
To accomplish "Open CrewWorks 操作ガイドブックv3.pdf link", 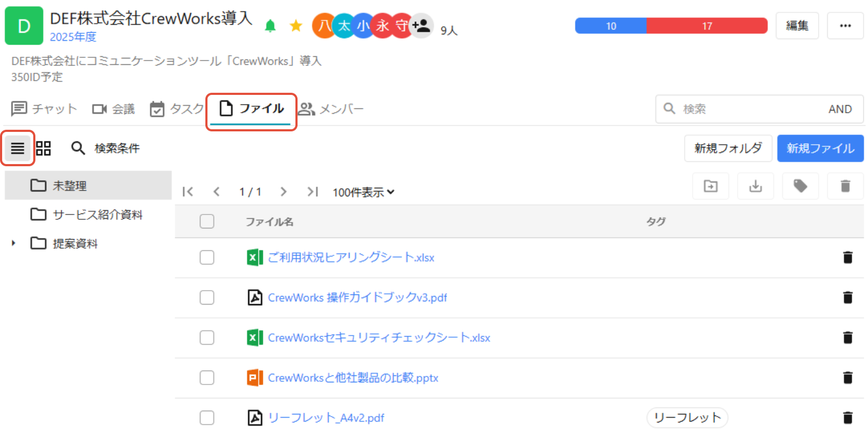I will pos(358,298).
